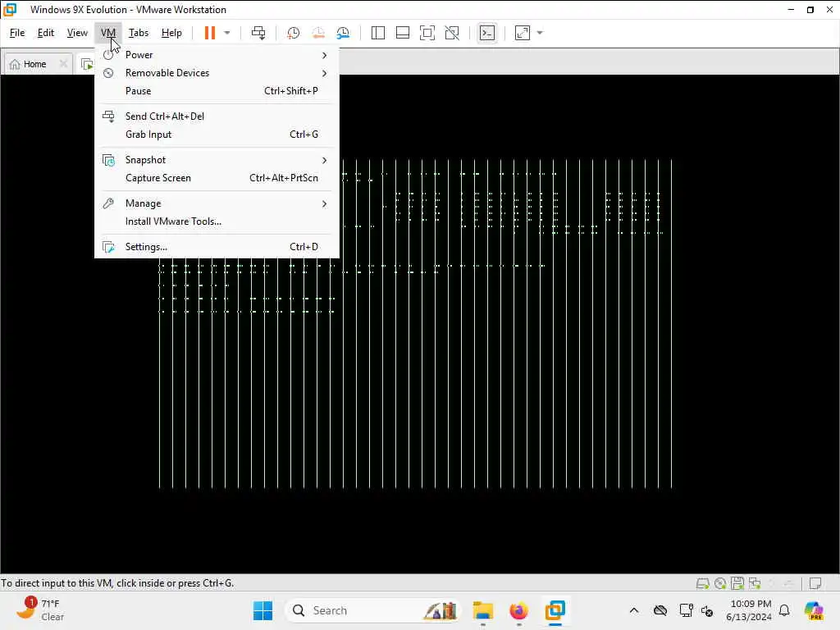
Task: Click the OneDrive cloud tray icon
Action: click(x=660, y=610)
